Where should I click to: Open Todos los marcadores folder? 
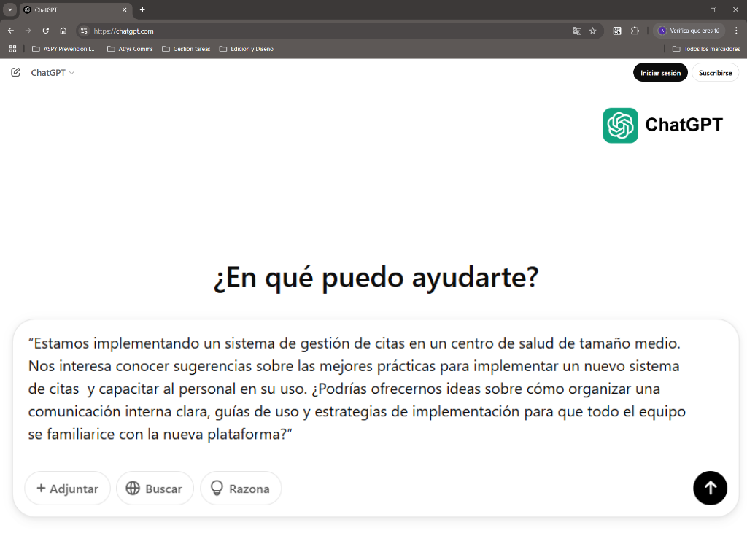(706, 49)
